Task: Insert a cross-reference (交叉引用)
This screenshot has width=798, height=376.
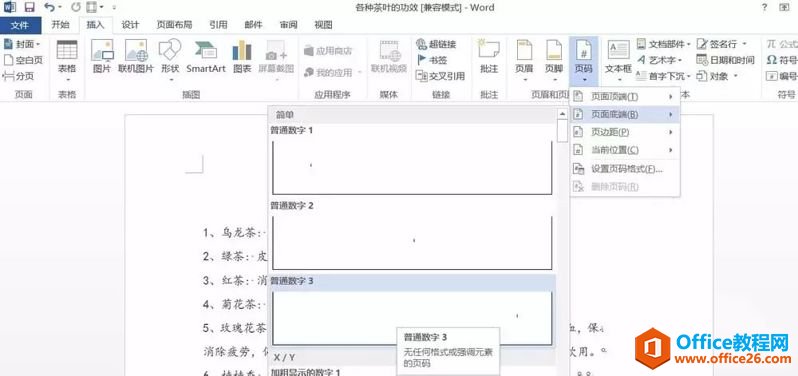Action: (440, 76)
